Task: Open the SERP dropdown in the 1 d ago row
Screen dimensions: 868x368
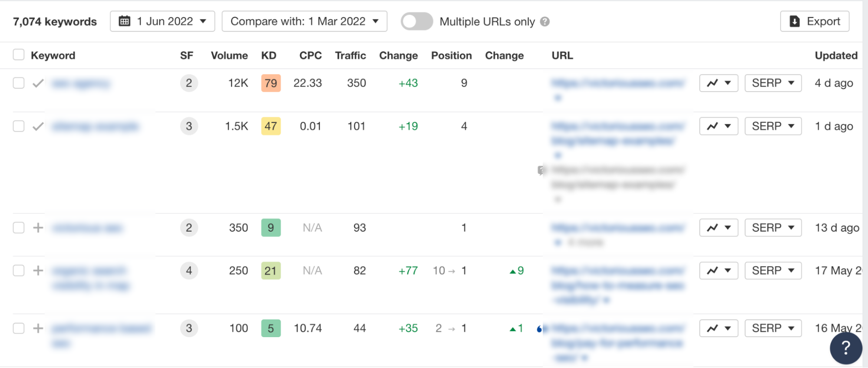Action: point(773,126)
